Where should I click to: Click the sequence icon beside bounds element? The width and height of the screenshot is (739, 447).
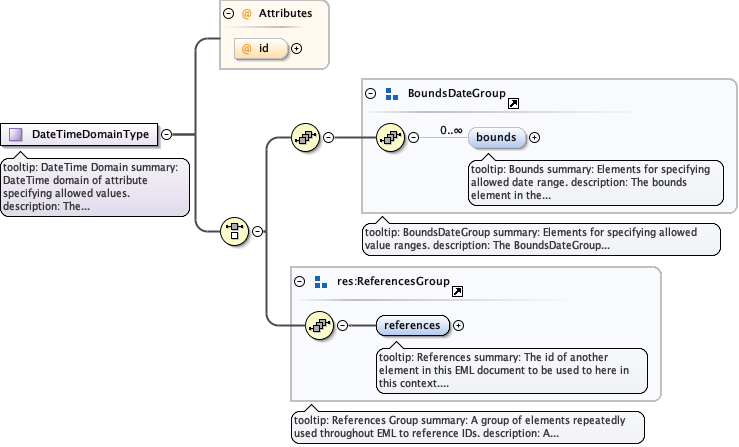click(x=389, y=137)
